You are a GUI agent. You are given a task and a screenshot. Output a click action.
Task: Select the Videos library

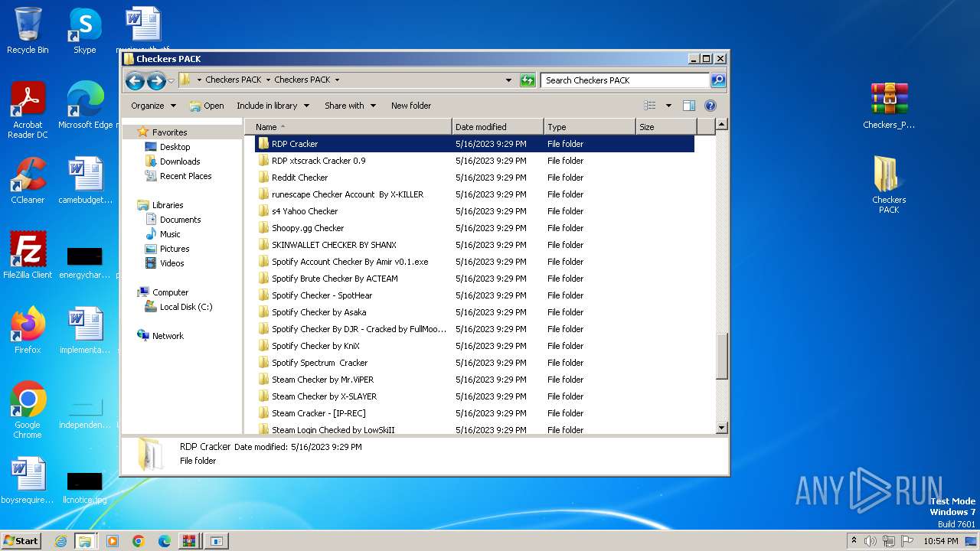click(171, 263)
